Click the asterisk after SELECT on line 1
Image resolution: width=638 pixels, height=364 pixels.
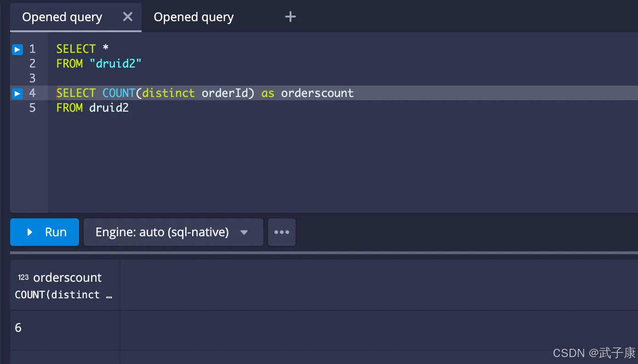coord(105,49)
